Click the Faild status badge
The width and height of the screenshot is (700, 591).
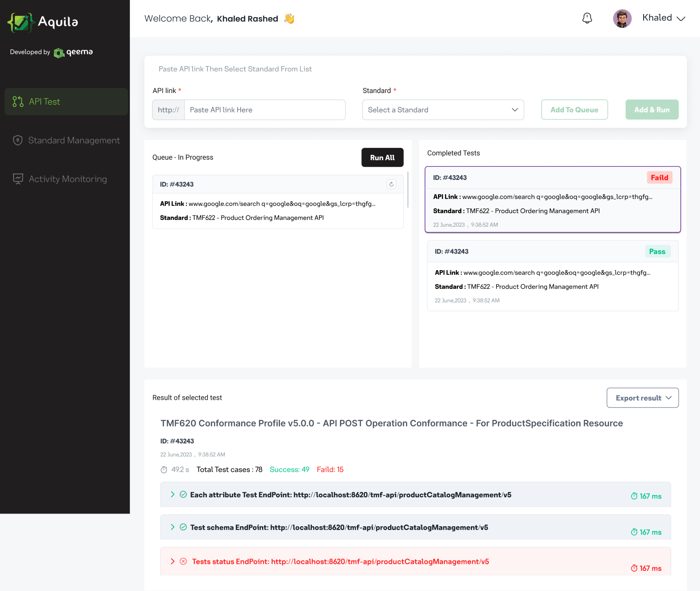(659, 177)
